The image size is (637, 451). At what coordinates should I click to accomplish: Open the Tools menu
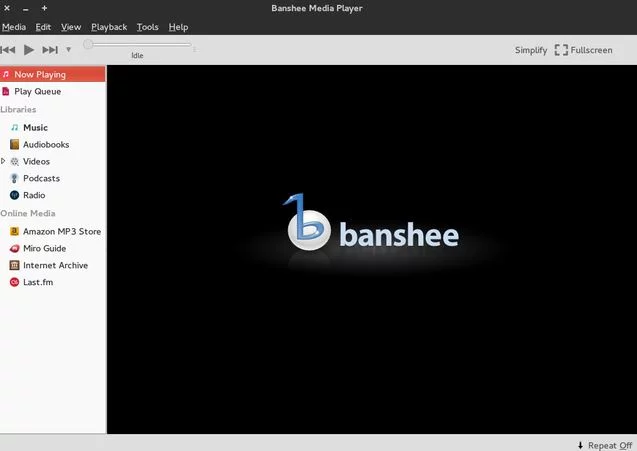(x=147, y=27)
